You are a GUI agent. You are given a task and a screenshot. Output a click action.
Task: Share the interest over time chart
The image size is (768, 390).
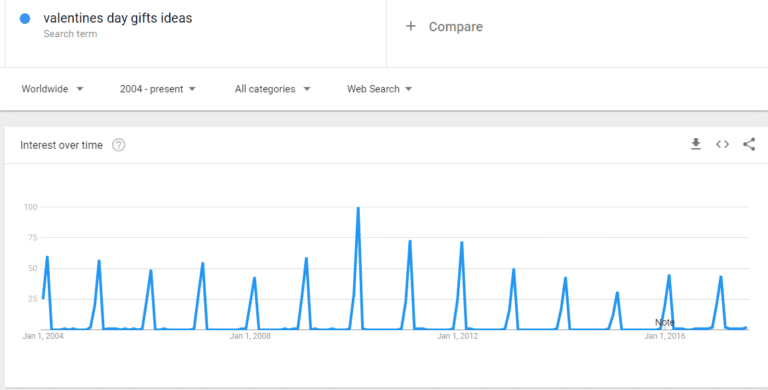(749, 144)
